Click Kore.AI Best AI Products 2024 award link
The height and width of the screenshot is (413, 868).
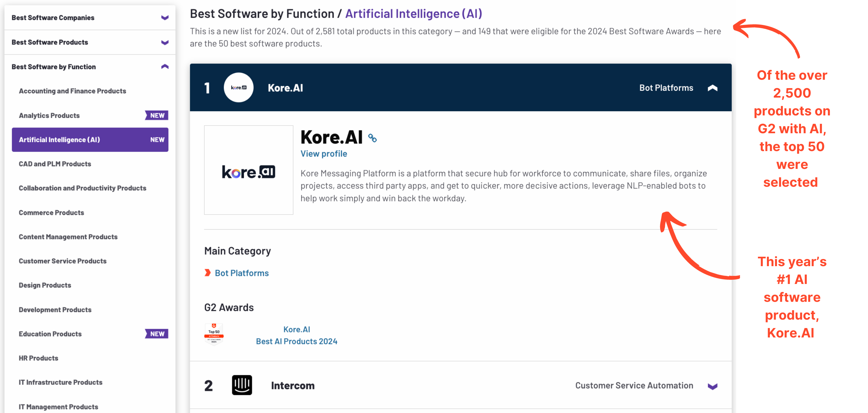pyautogui.click(x=297, y=336)
